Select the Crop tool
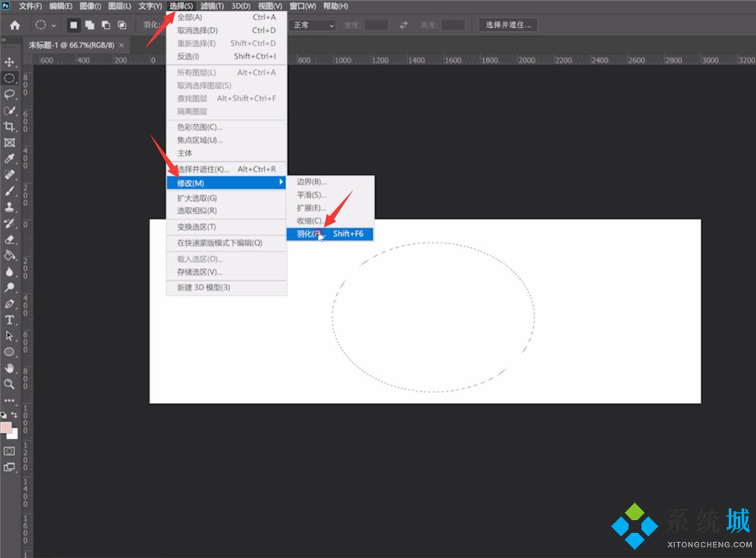The height and width of the screenshot is (558, 756). click(10, 126)
